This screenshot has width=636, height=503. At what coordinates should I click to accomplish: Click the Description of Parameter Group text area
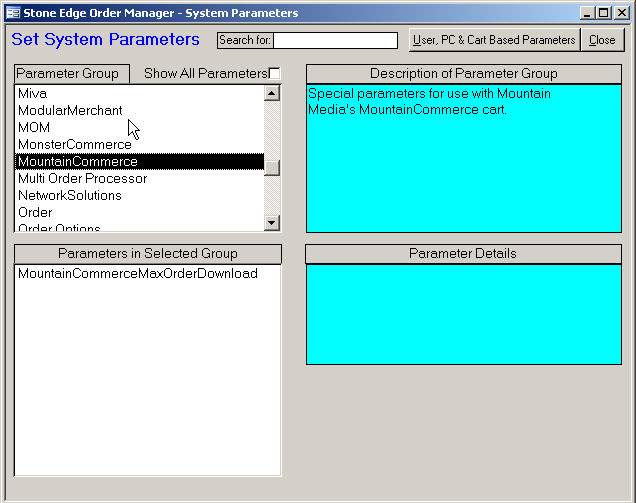tap(464, 158)
